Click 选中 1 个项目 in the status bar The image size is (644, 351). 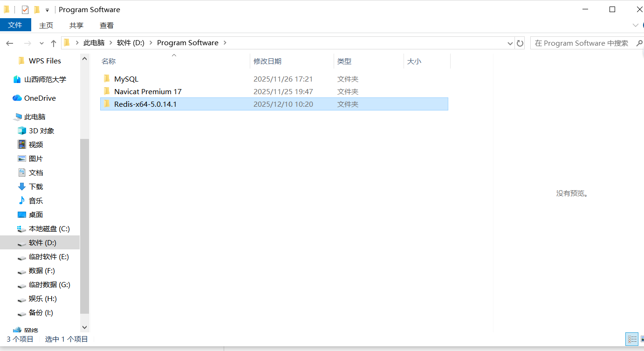pos(67,339)
